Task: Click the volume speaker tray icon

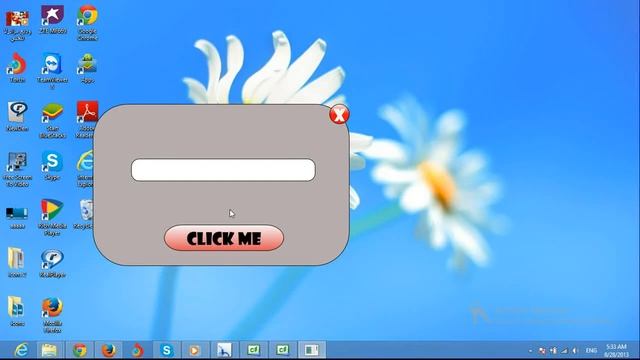Action: (x=575, y=350)
